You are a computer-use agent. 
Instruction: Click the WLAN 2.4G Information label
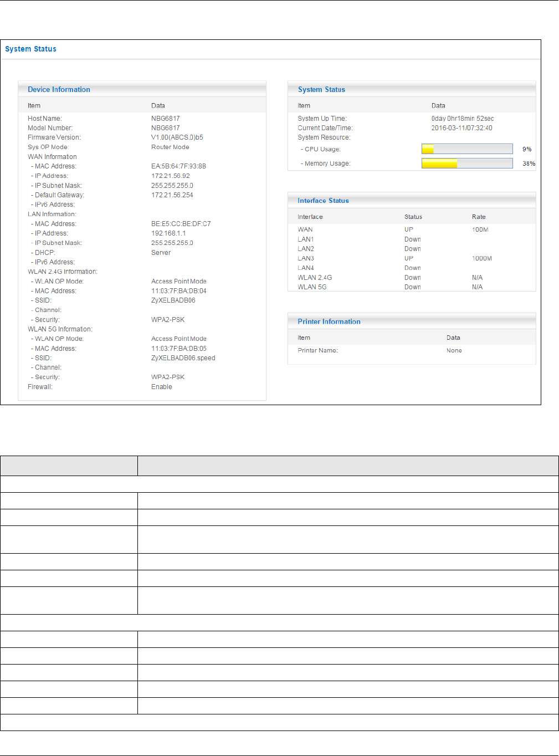(x=63, y=272)
